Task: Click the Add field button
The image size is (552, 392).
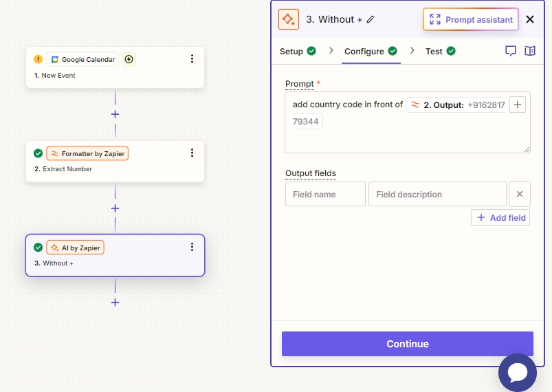Action: (x=500, y=217)
